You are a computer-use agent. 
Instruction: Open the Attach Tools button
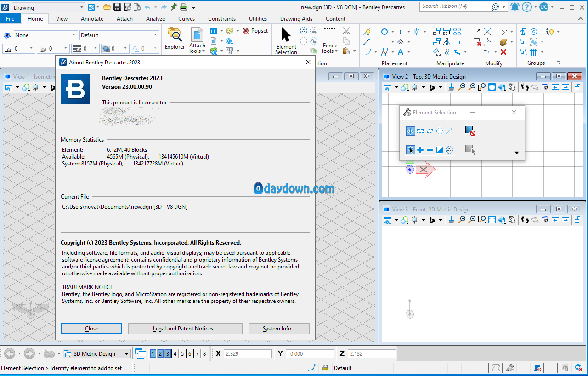click(x=197, y=41)
